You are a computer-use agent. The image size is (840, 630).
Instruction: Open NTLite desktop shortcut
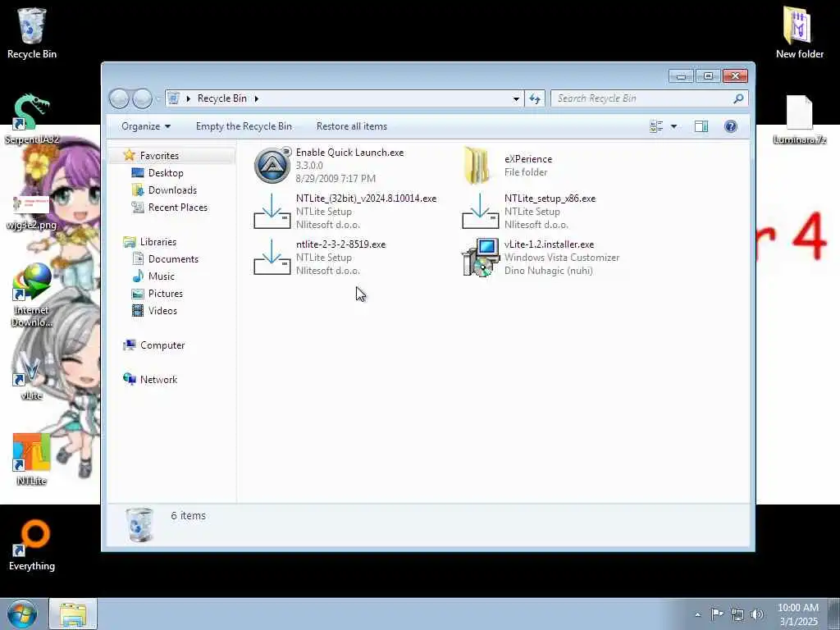click(32, 459)
